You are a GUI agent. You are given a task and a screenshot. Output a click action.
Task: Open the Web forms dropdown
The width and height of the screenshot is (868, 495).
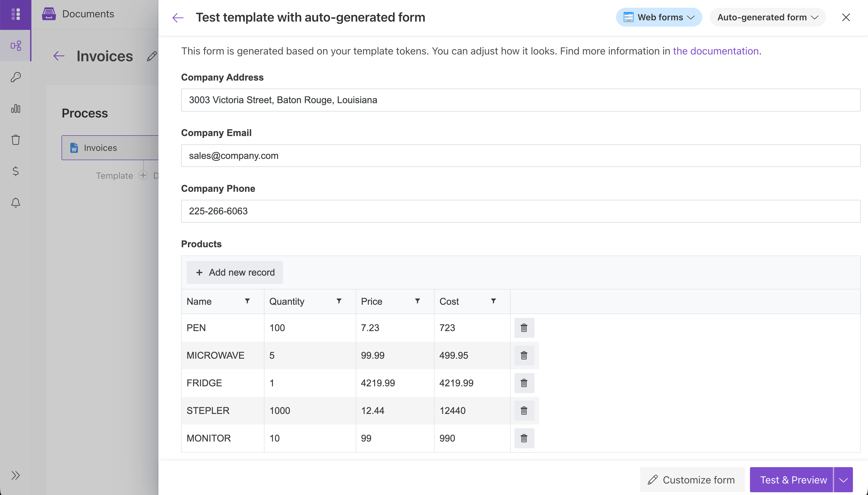pyautogui.click(x=659, y=17)
